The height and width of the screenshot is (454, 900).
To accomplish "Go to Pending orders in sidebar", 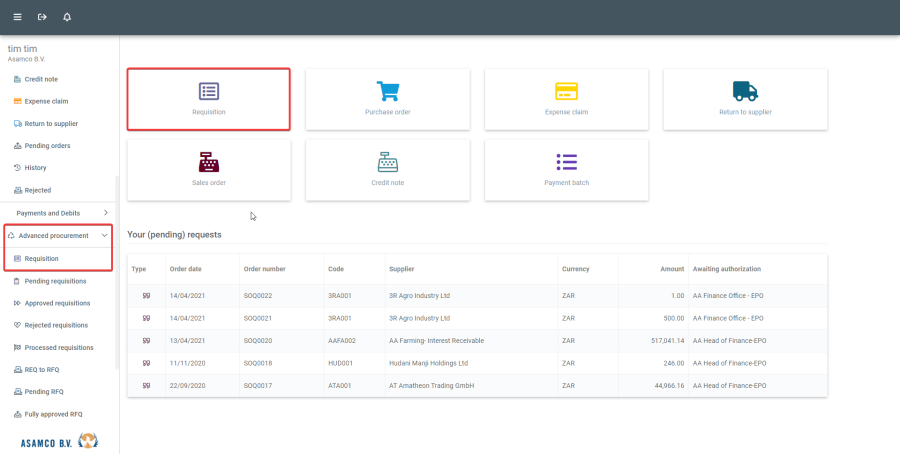I will (x=47, y=146).
